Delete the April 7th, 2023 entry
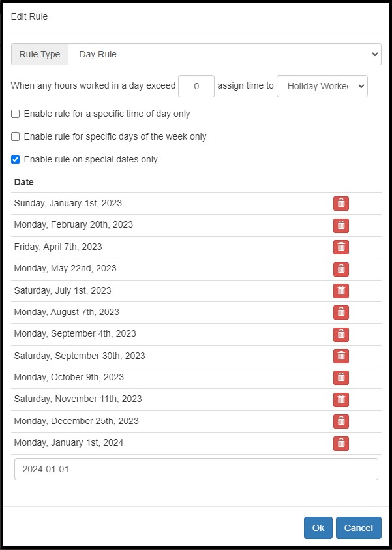392x550 pixels. 341,247
